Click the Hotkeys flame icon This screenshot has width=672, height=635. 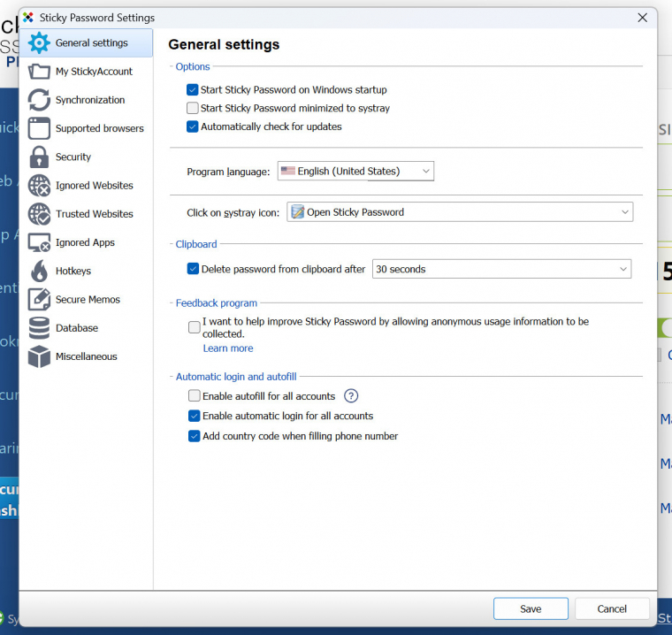coord(40,271)
